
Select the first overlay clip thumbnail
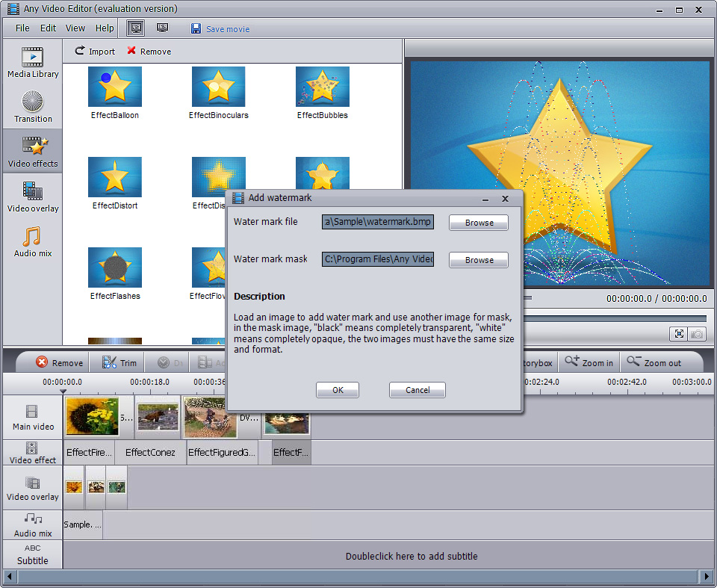74,487
